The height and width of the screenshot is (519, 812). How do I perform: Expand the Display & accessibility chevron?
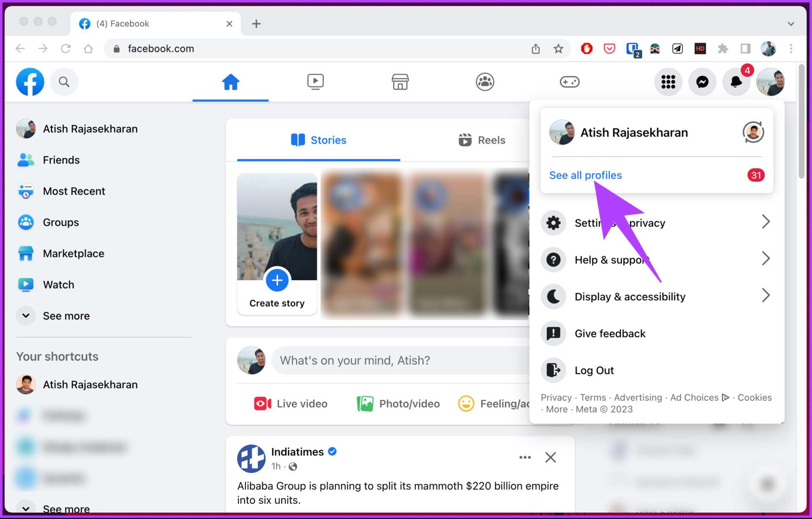coord(766,295)
